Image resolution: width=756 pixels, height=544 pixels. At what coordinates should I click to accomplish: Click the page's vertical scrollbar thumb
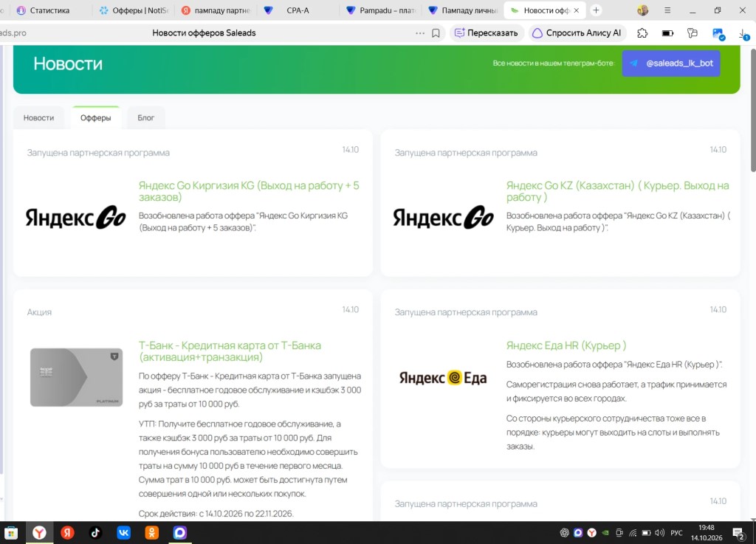(752, 109)
